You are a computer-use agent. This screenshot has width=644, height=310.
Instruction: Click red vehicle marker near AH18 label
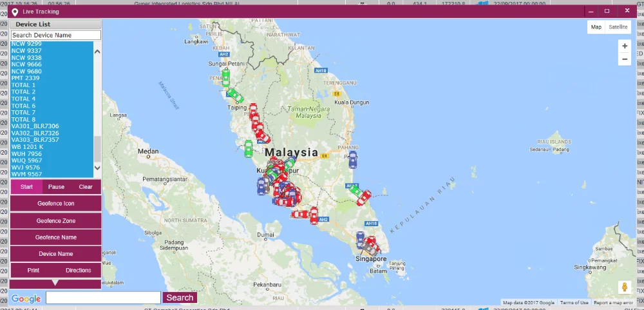tap(364, 198)
